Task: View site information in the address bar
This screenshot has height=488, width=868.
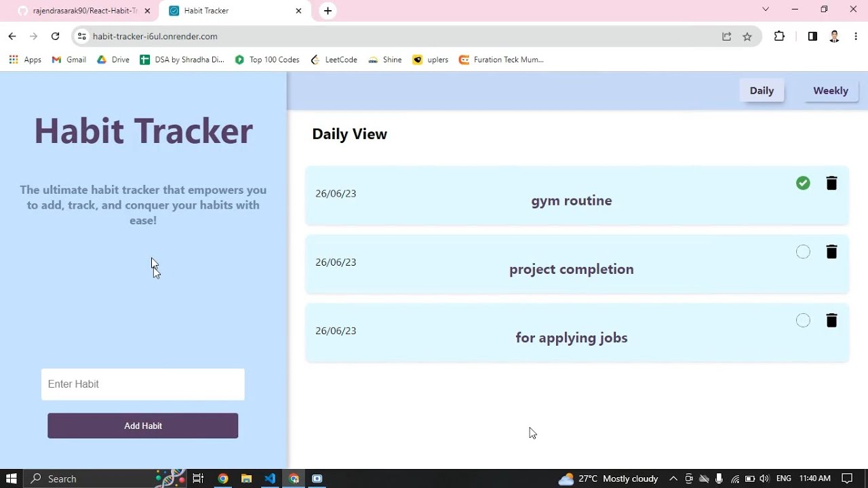Action: tap(82, 37)
